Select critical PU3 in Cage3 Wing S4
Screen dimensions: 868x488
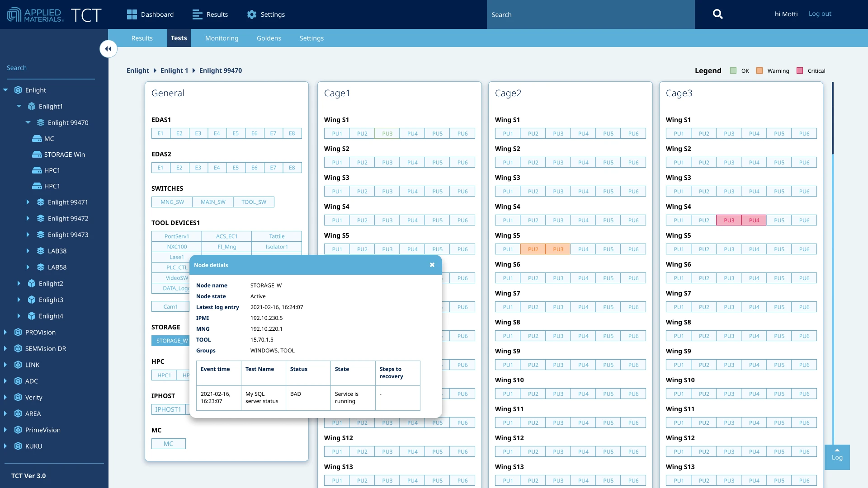(x=729, y=221)
